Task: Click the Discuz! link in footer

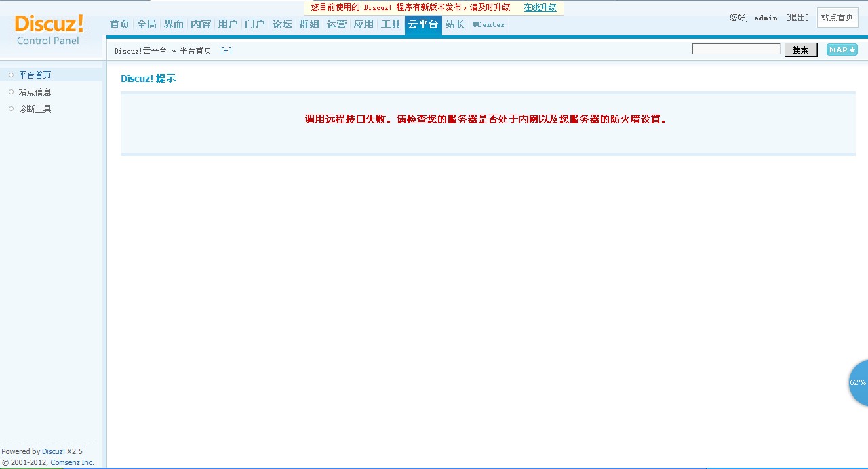Action: pos(54,451)
